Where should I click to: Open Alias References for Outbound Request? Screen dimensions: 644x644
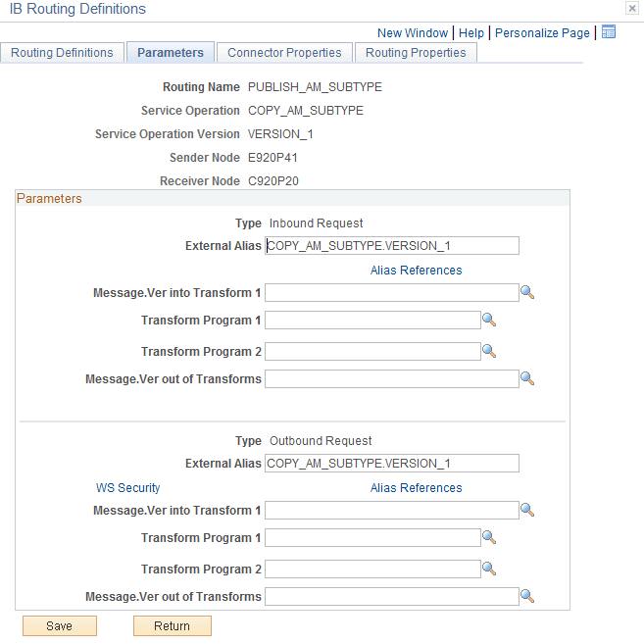416,488
